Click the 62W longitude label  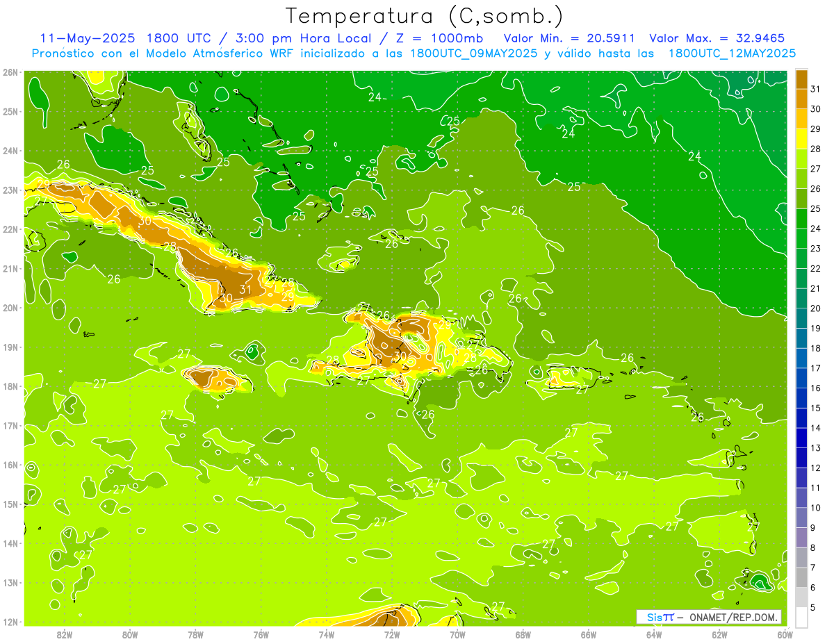pos(719,634)
